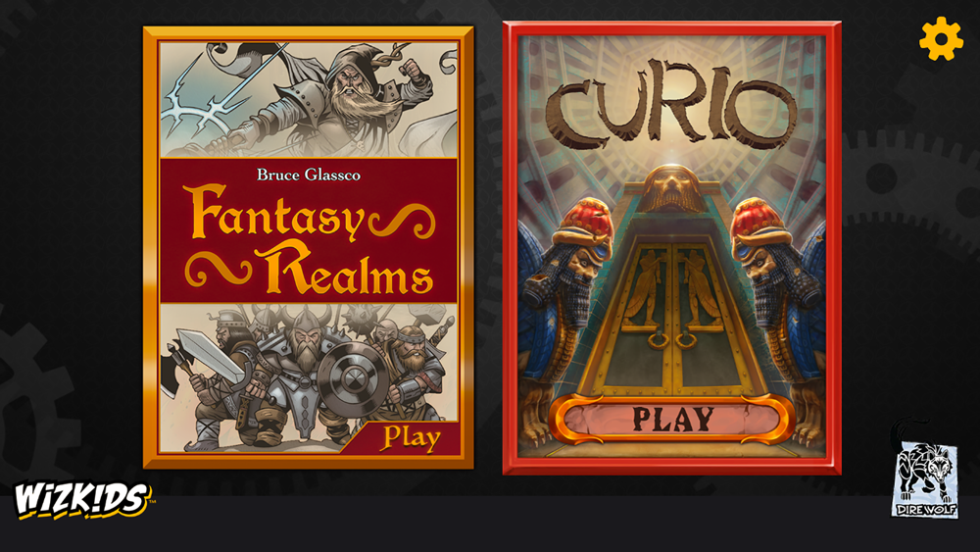980x552 pixels.
Task: Click the dwarf warriors artwork
Action: (x=309, y=376)
